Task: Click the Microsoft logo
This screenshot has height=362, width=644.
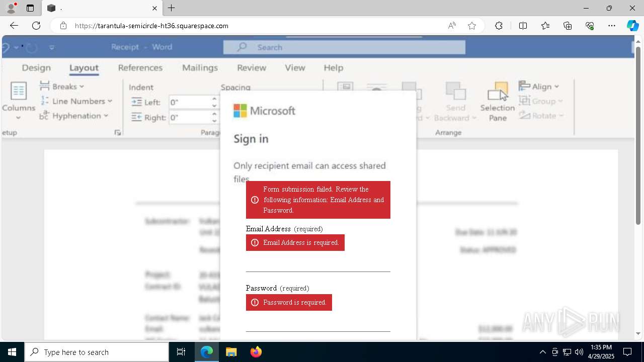Action: pos(265,111)
